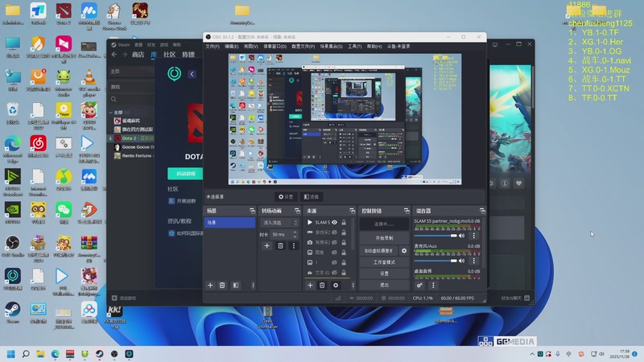Viewport: 644px width, 362px height.
Task: Pop out the 来源 dock with its float icon
Action: (x=353, y=211)
